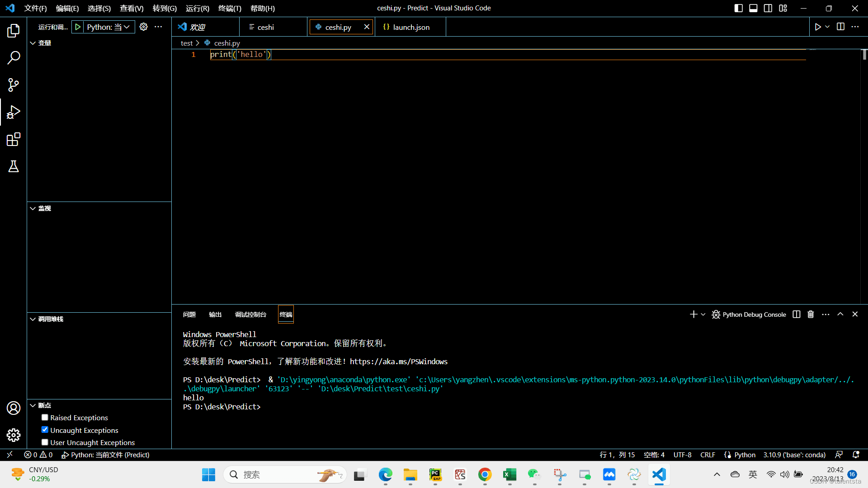The height and width of the screenshot is (488, 868).
Task: Open the Python debug configuration dropdown
Action: click(x=108, y=27)
